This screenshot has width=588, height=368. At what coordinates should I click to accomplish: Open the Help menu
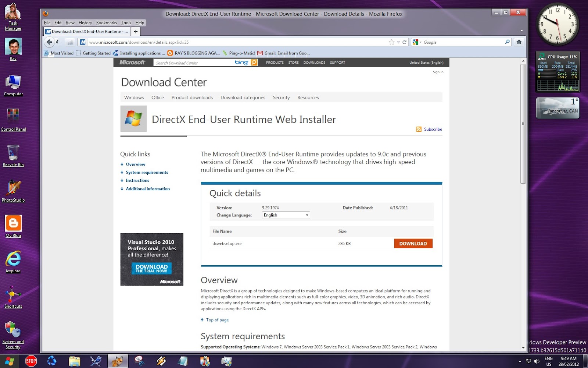coord(140,23)
